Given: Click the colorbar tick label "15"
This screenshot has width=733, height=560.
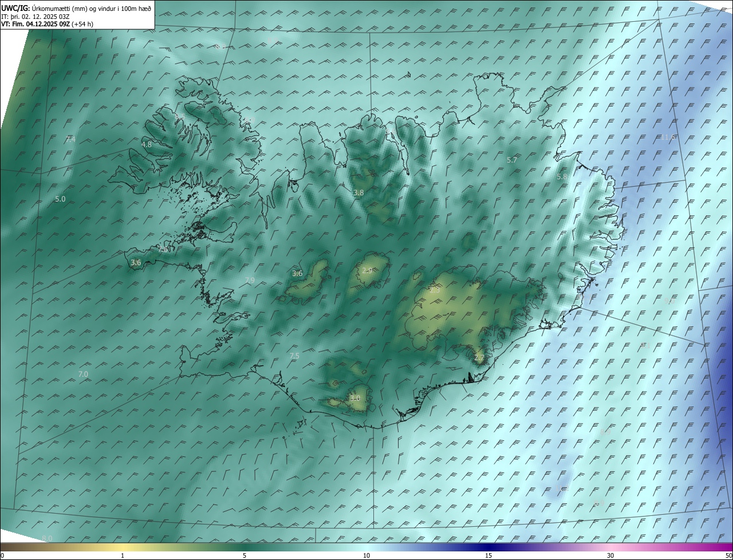Looking at the screenshot, I should click(x=488, y=556).
